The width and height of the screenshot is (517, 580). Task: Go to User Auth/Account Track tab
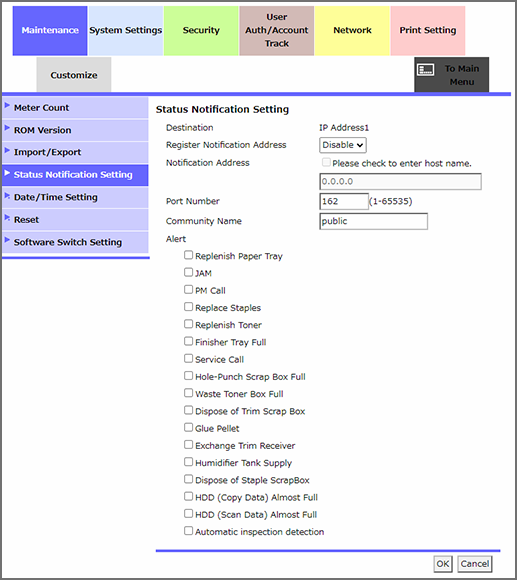tap(277, 31)
